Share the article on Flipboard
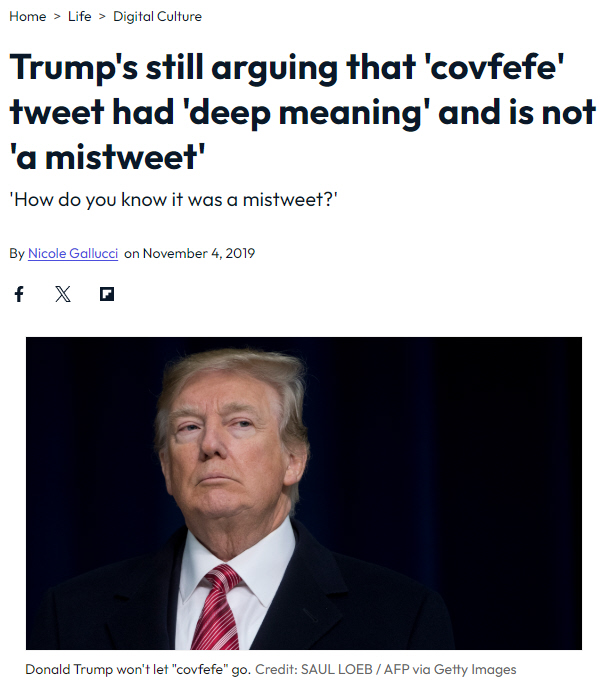The height and width of the screenshot is (694, 604). click(107, 294)
